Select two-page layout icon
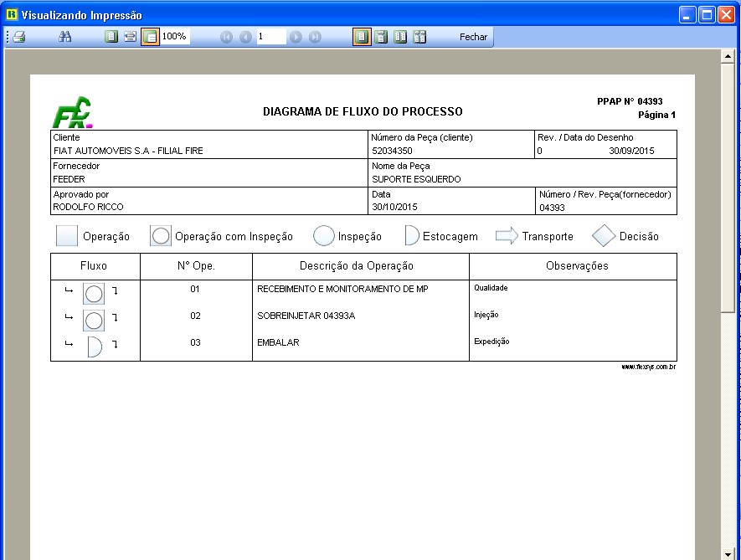Viewport: 741px width, 560px height. click(400, 36)
